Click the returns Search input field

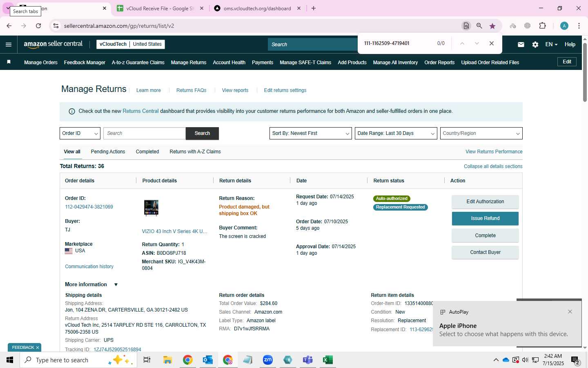pos(145,133)
